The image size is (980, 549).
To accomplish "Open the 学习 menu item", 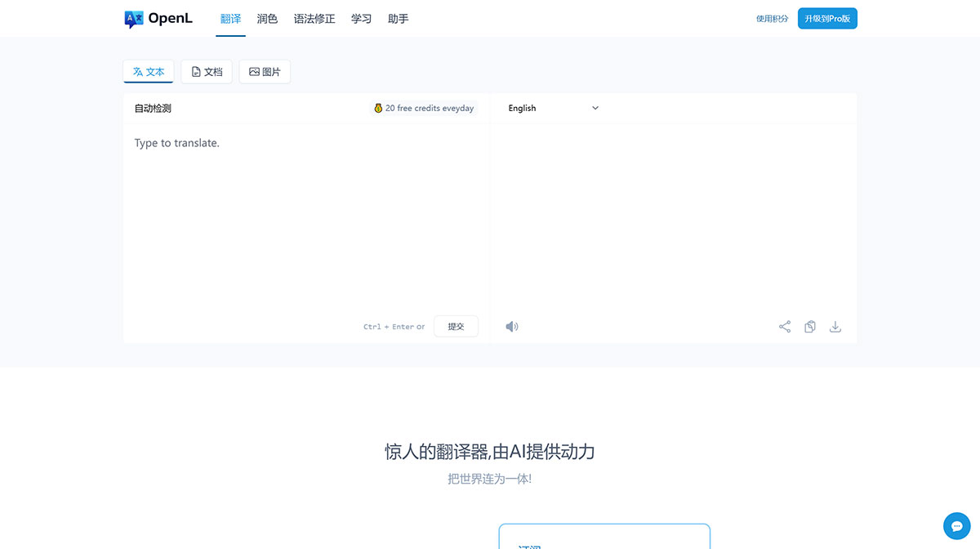I will coord(361,18).
